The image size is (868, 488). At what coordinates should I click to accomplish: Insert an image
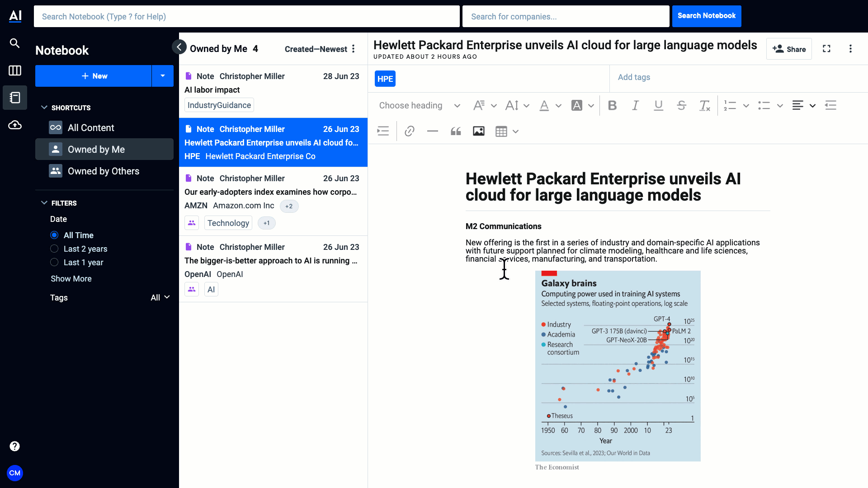coord(479,131)
